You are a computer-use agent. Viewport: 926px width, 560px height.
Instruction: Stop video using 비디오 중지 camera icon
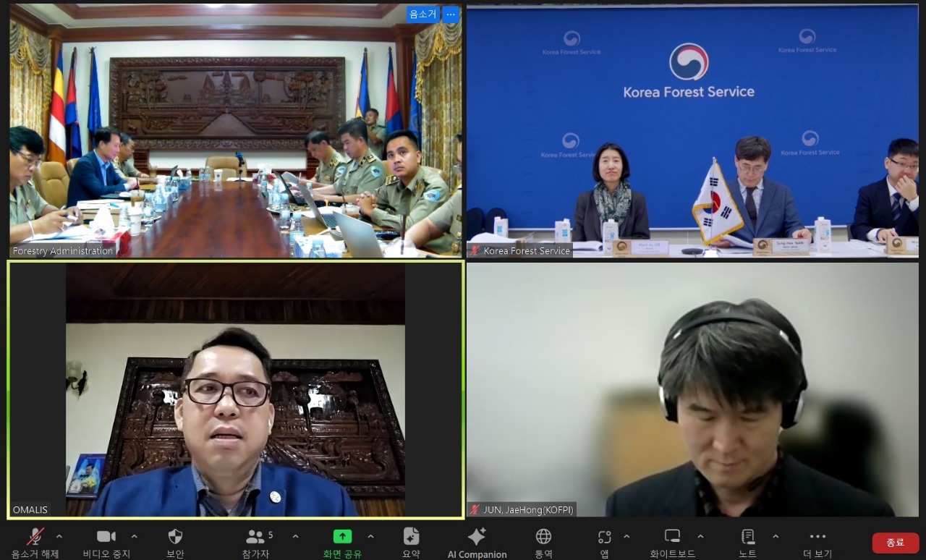[106, 536]
